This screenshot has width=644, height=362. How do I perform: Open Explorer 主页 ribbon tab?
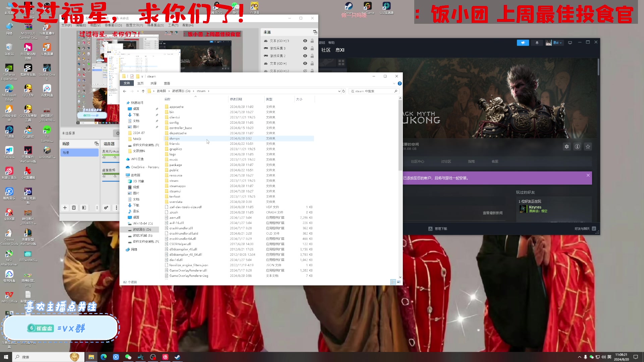[x=140, y=83]
